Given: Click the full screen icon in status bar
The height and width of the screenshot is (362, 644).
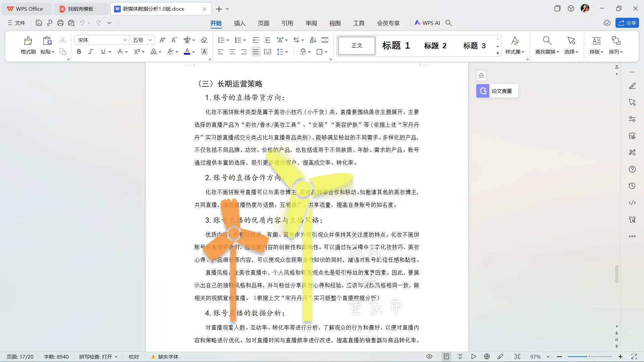Looking at the screenshot, I should pos(634,357).
